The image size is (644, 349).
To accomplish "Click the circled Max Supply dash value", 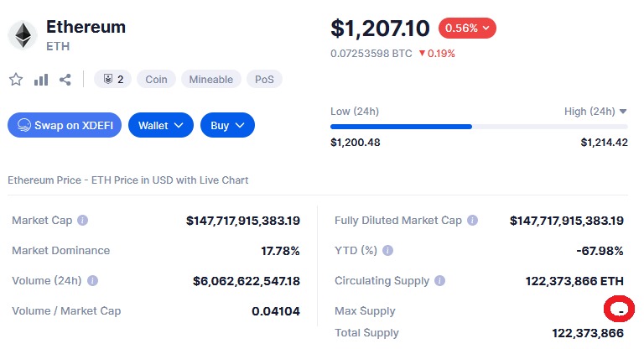I will click(x=621, y=311).
